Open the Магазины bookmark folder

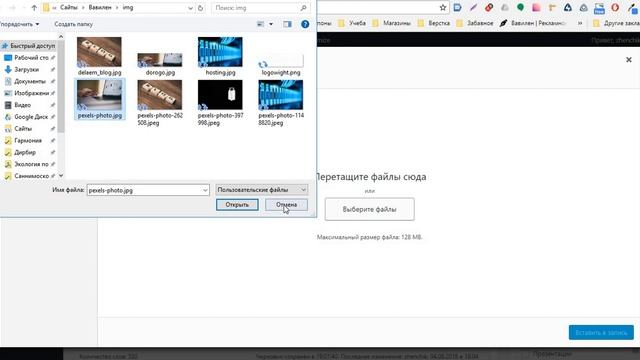pyautogui.click(x=391, y=23)
